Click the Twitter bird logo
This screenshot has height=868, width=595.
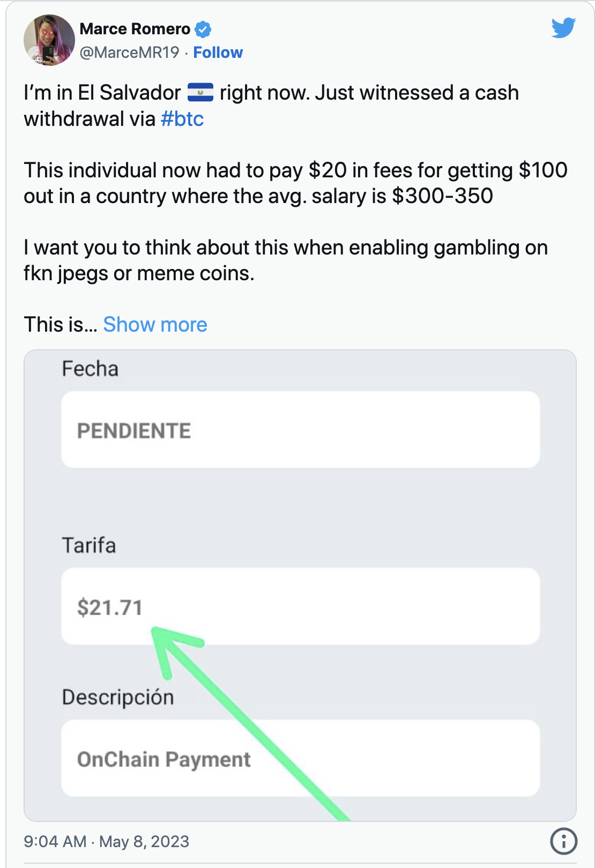tap(563, 28)
